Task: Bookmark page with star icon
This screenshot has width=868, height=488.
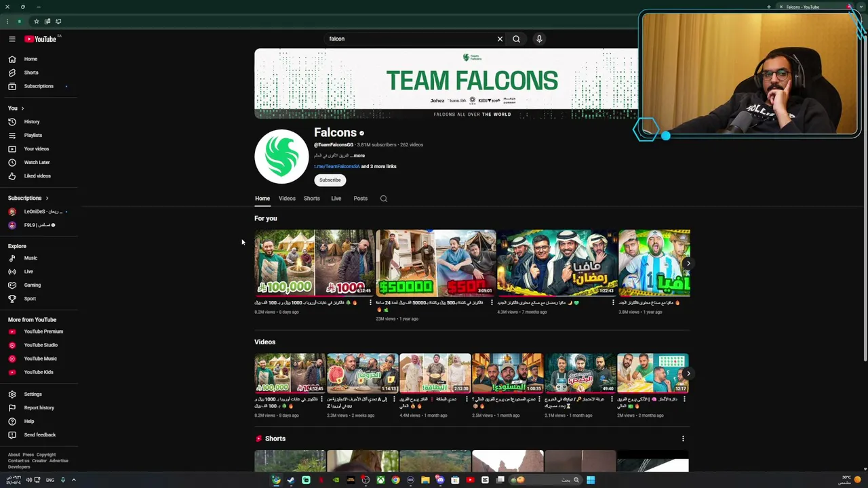Action: 37,22
